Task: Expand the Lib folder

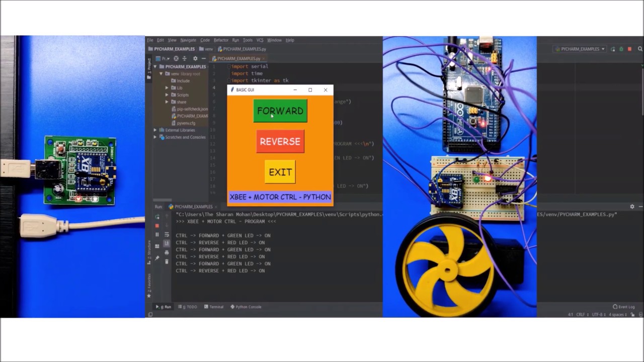Action: 167,87
